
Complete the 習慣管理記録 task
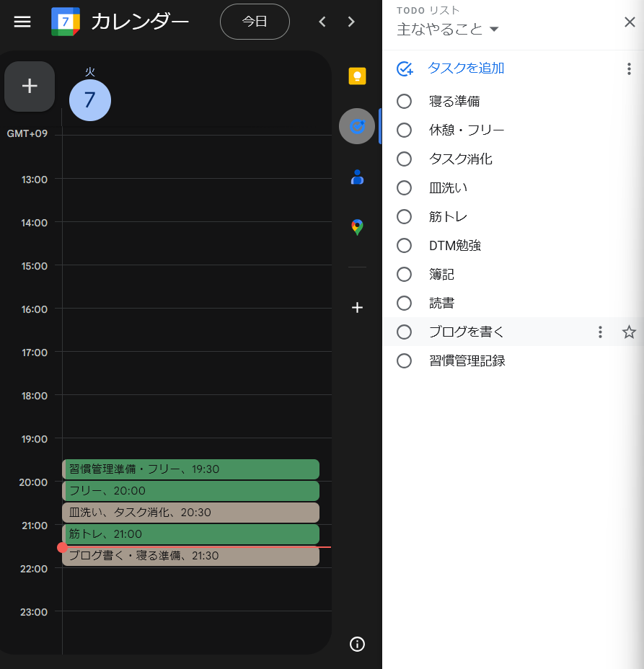405,360
